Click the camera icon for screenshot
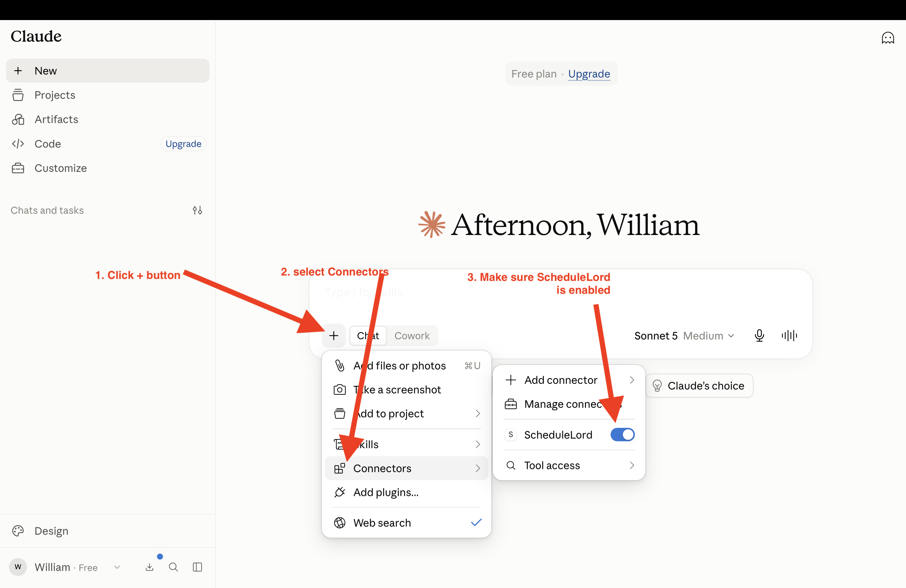The height and width of the screenshot is (588, 906). tap(339, 390)
